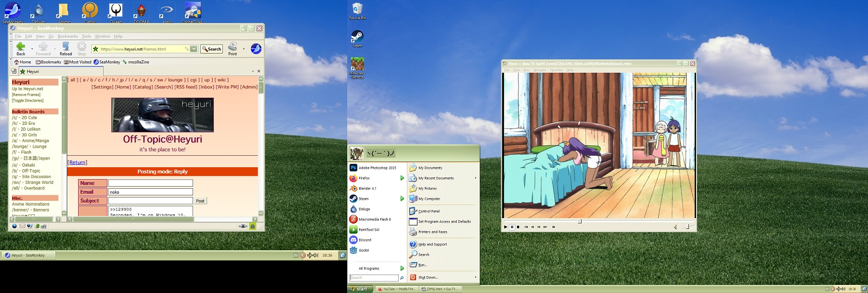Open /b/ - Off-Topic in the sidebar
This screenshot has width=868, height=293.
(26, 171)
